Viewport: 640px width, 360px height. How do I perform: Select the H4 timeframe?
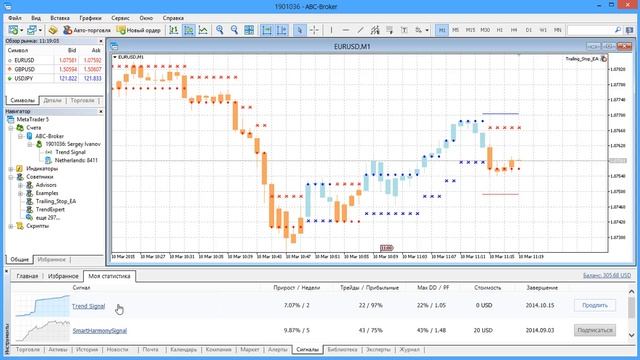[x=514, y=30]
